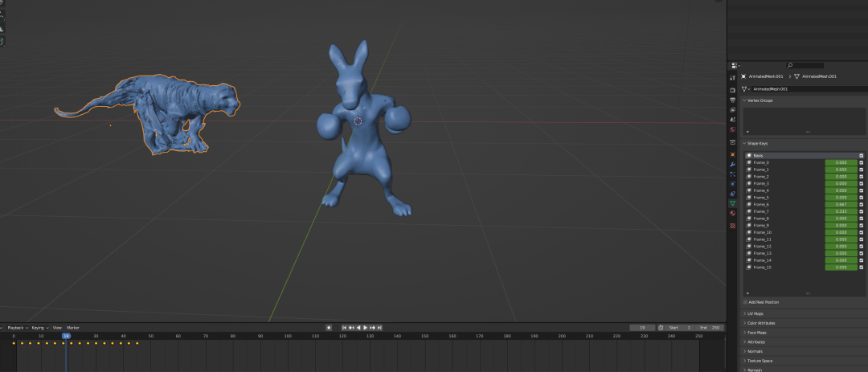Open the Object properties tab icon
Image resolution: width=868 pixels, height=372 pixels.
click(733, 154)
